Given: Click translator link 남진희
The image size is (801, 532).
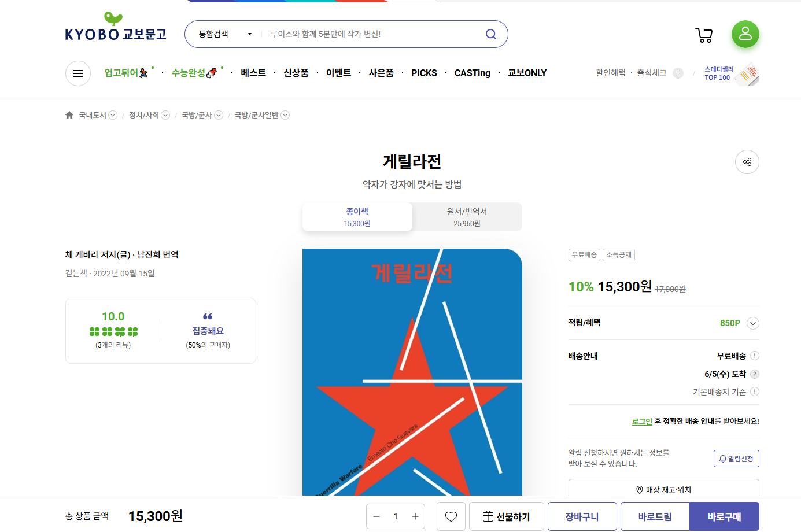Looking at the screenshot, I should (149, 255).
